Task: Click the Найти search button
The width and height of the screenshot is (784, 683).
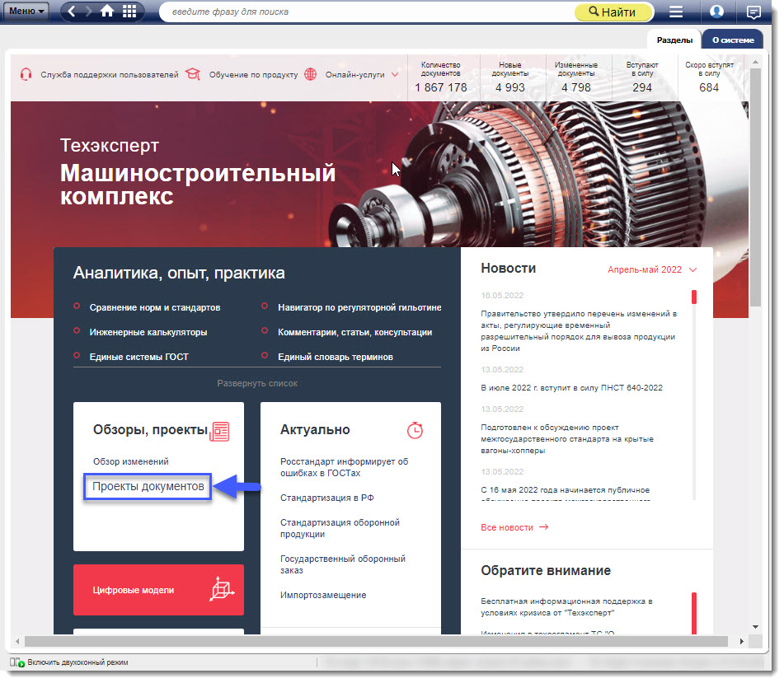Action: [614, 12]
